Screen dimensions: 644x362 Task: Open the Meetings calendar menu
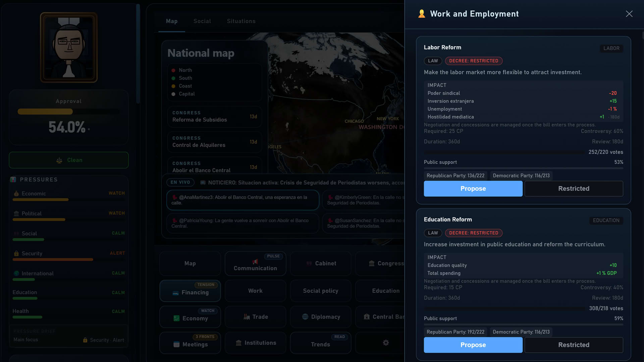coord(190,343)
